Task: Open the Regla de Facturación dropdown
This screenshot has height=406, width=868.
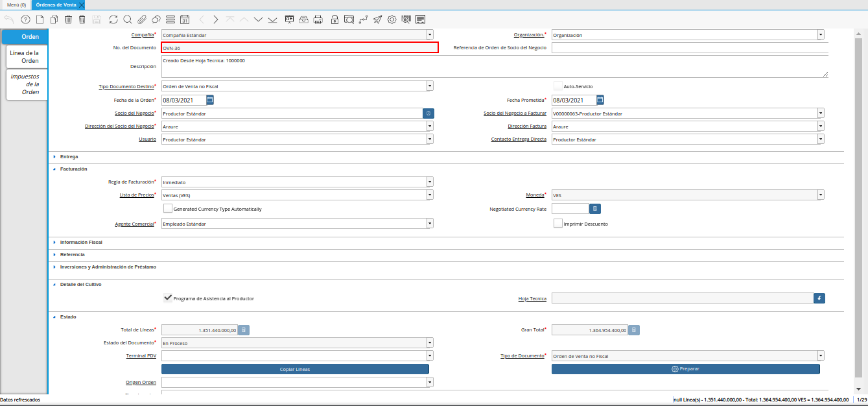Action: (x=430, y=182)
